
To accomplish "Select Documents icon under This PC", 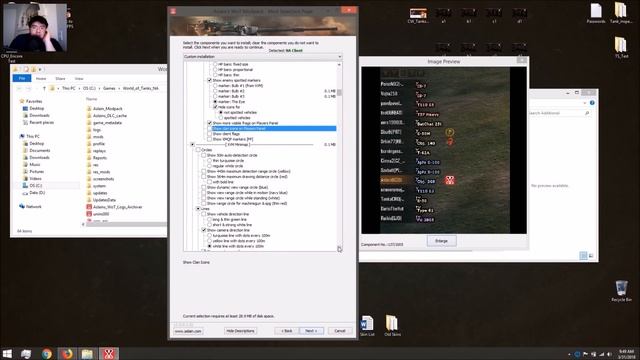I will [25, 150].
